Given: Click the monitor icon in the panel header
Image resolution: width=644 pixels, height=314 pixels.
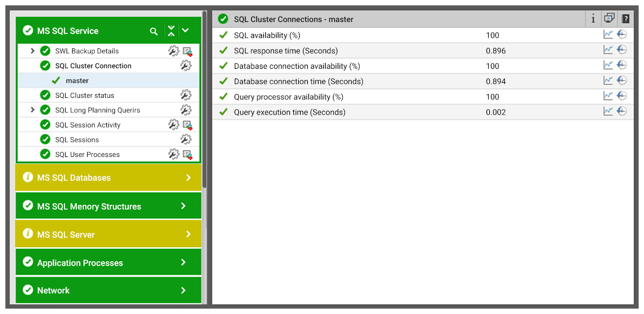Looking at the screenshot, I should point(609,18).
